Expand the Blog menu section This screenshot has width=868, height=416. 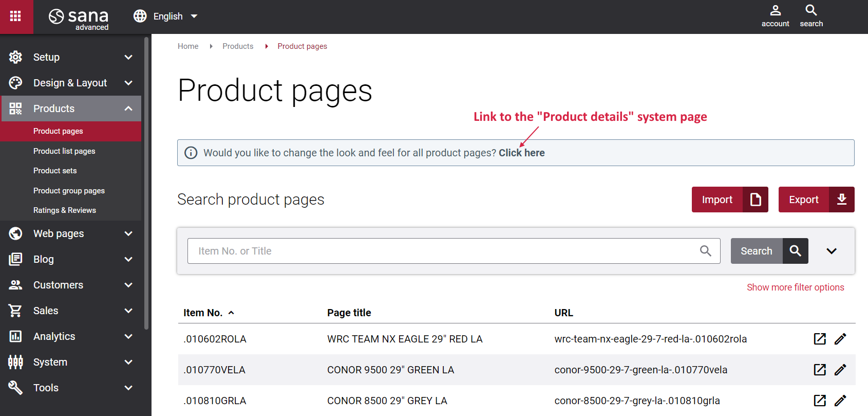(128, 259)
